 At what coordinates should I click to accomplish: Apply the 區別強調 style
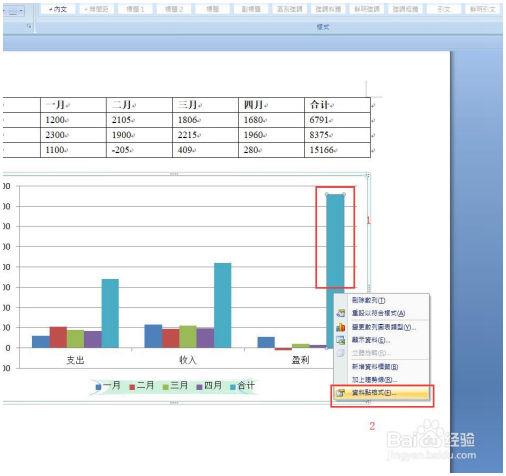click(290, 9)
